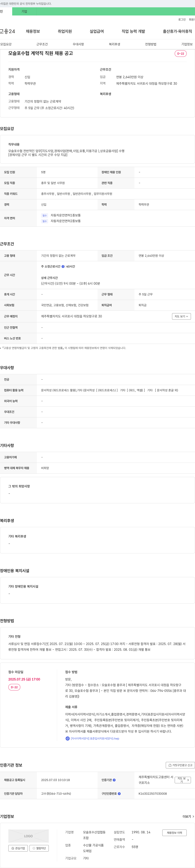This screenshot has height=868, width=195.
Task: Click the company LOGO thumbnail
Action: (29, 836)
